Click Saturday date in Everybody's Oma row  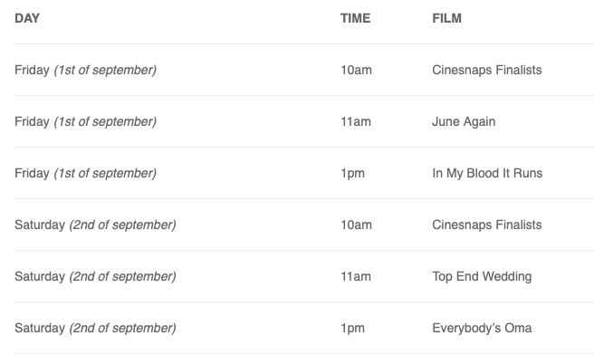tap(95, 328)
